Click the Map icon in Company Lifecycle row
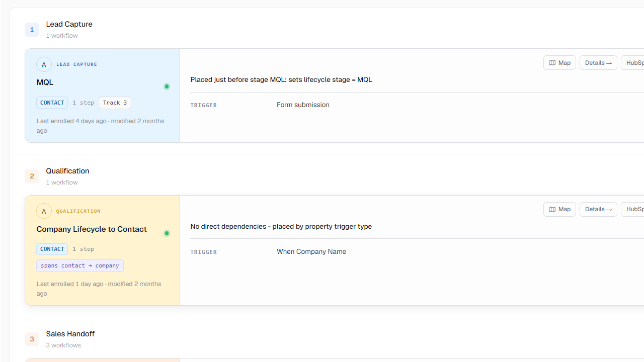The width and height of the screenshot is (644, 362). pos(552,210)
